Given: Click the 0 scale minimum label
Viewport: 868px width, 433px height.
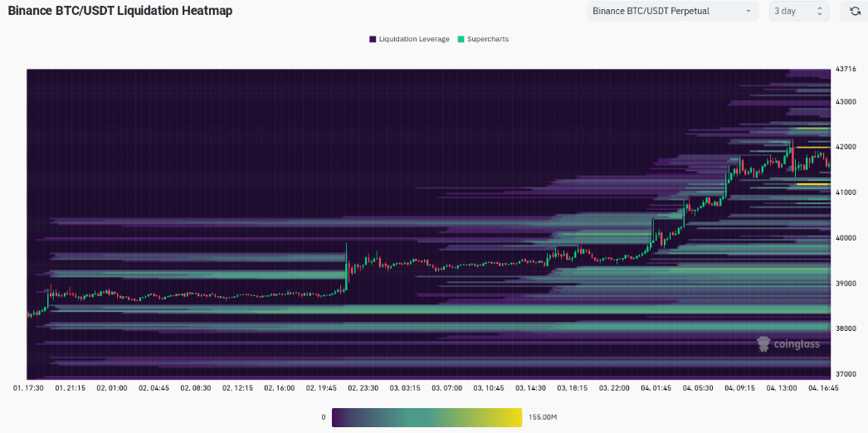Looking at the screenshot, I should tap(324, 417).
